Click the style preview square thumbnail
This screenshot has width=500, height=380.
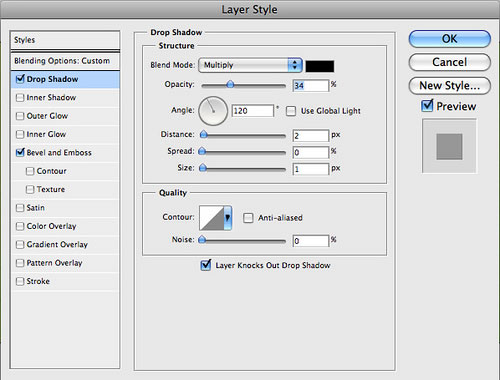[449, 146]
